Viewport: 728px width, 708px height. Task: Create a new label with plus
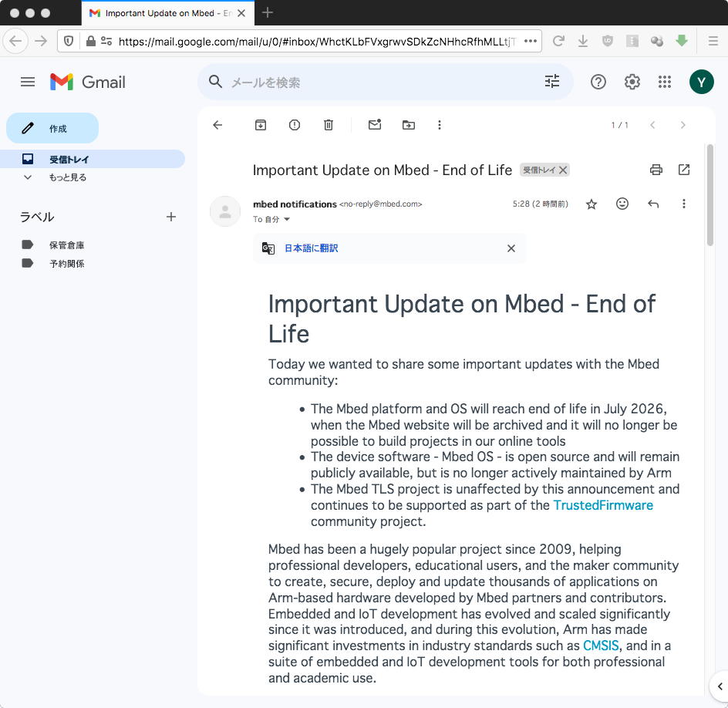171,217
